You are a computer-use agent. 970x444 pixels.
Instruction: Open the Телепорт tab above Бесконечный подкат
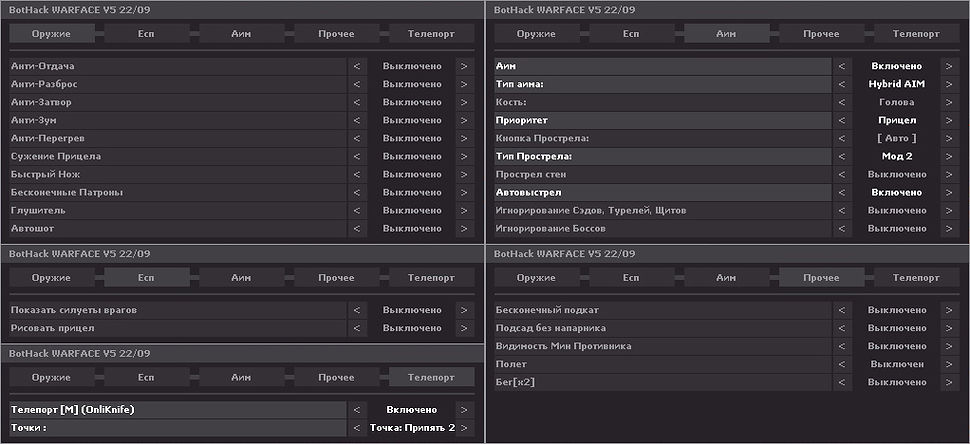pyautogui.click(x=917, y=278)
